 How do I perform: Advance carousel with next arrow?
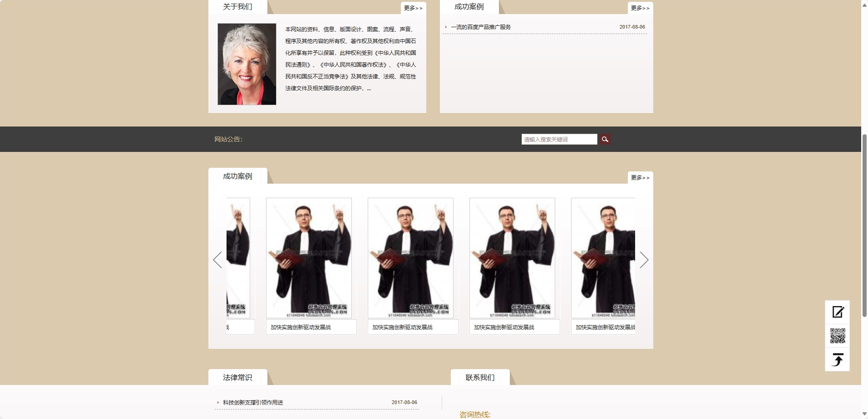point(644,260)
